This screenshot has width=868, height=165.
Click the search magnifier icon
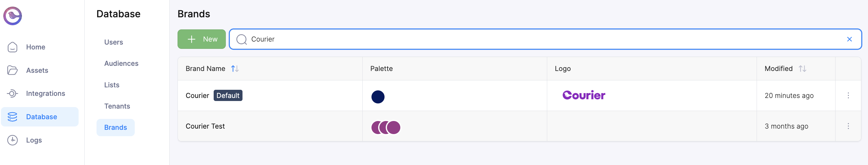point(241,39)
